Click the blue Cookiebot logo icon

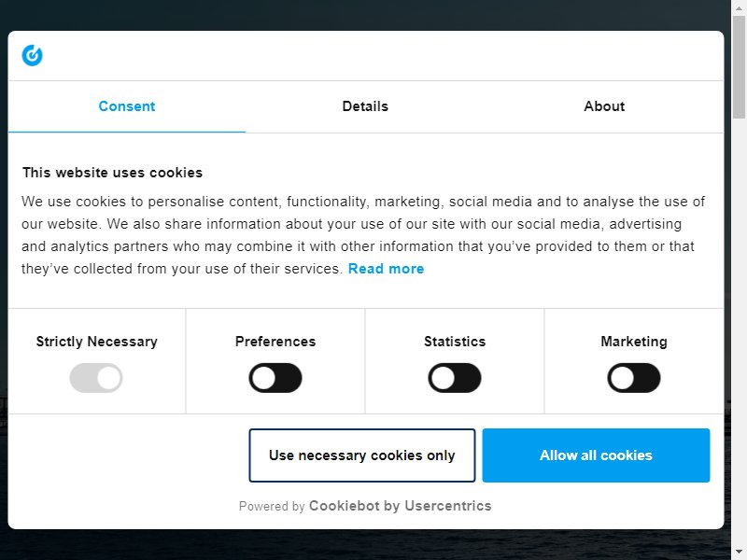click(x=32, y=55)
